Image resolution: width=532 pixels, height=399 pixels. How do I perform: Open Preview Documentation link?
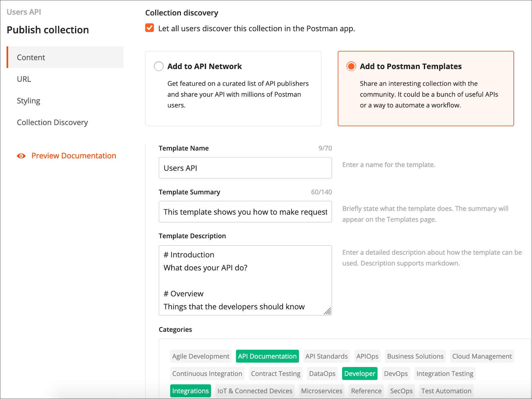[x=73, y=156]
